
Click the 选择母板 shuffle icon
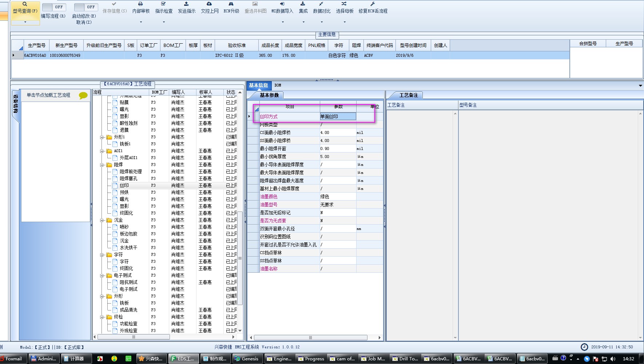pos(344,4)
